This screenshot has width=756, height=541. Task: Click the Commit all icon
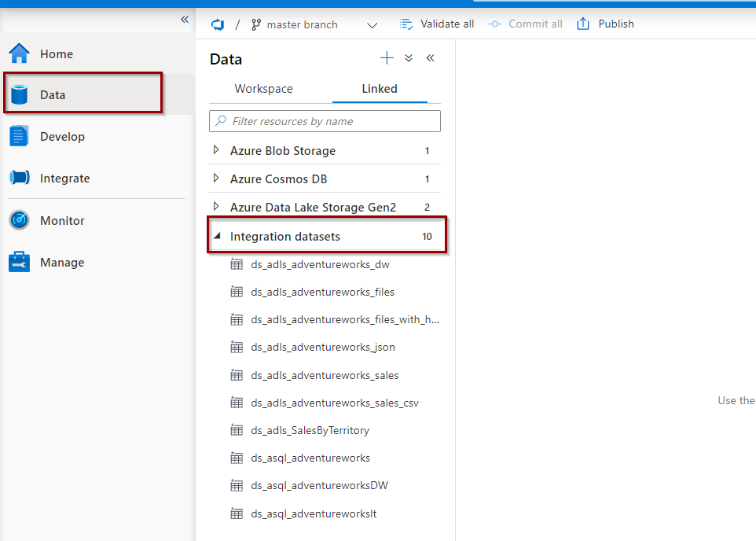click(x=494, y=24)
